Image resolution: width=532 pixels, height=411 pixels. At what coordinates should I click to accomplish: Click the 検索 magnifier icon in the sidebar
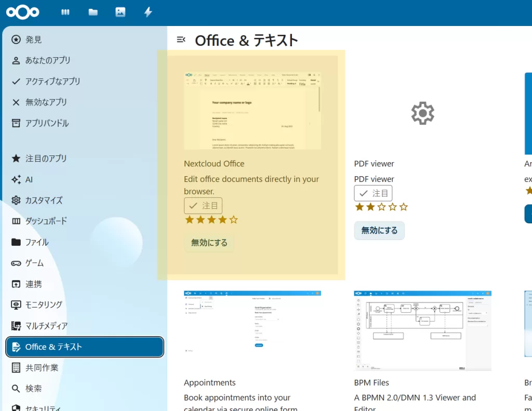pyautogui.click(x=16, y=388)
